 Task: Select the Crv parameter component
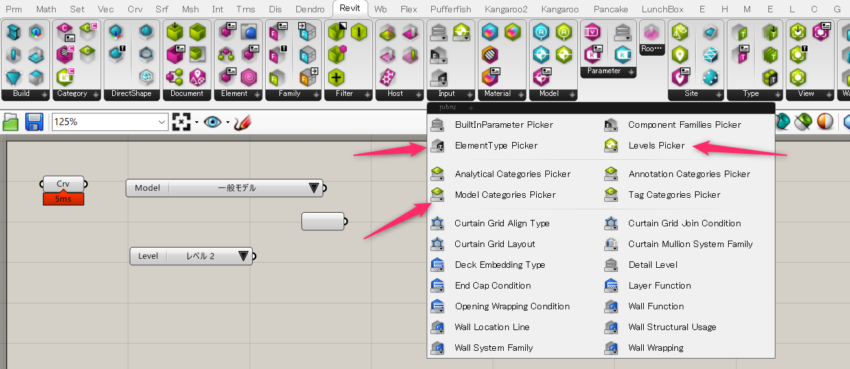tap(63, 184)
